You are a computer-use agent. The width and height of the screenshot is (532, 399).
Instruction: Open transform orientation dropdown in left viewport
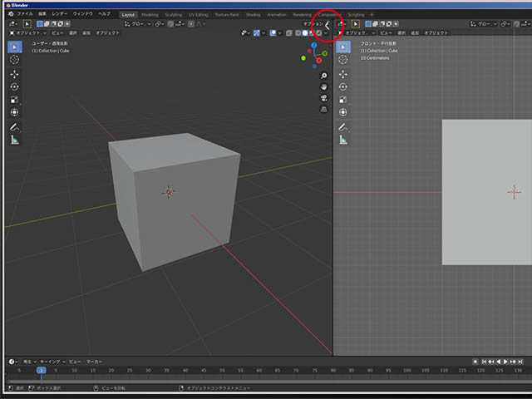click(137, 24)
